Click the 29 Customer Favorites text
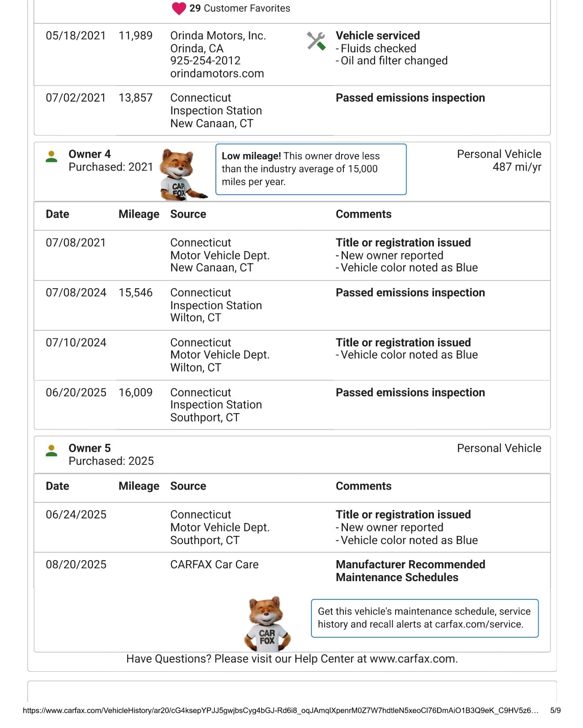 tap(240, 8)
